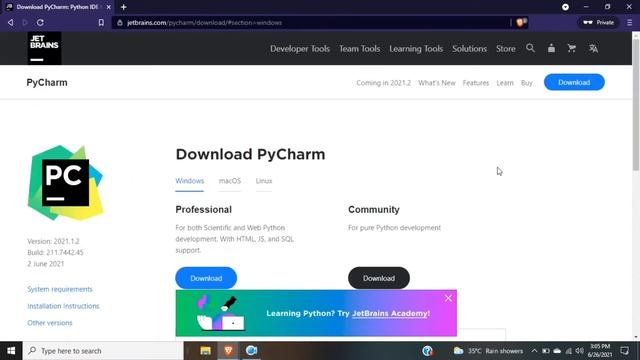The width and height of the screenshot is (640, 360).
Task: Select the Windows tab
Action: pyautogui.click(x=190, y=181)
